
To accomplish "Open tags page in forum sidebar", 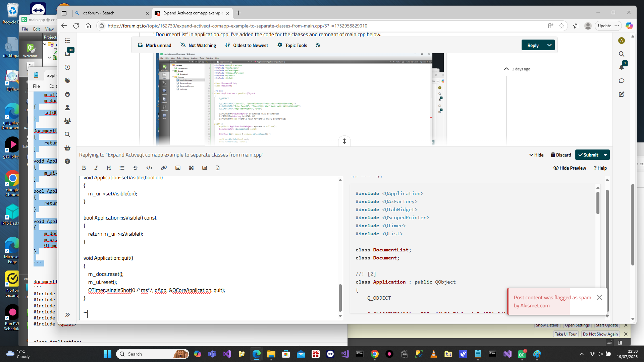I will tap(67, 81).
